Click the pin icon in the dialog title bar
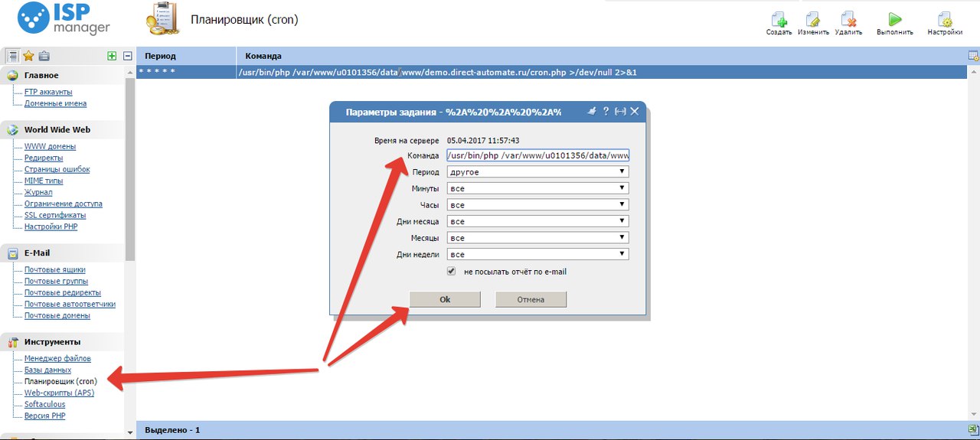This screenshot has width=980, height=440. [591, 112]
